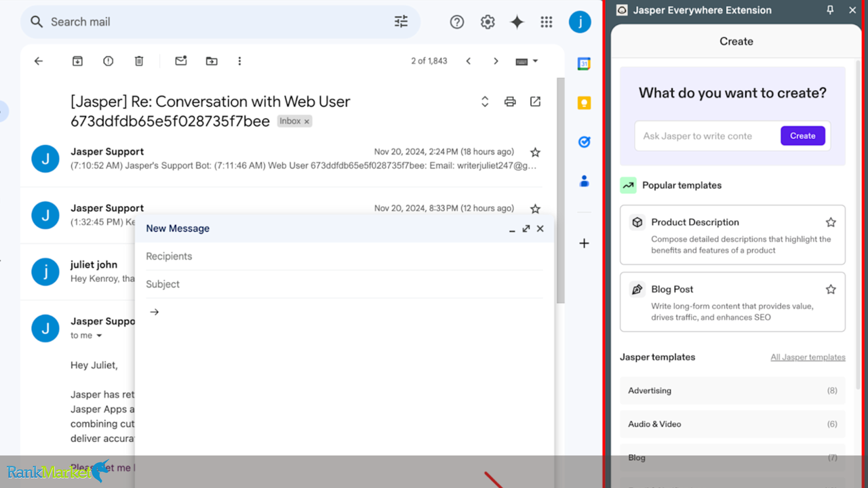Archive this conversation
Viewport: 868px width, 488px height.
(x=77, y=61)
